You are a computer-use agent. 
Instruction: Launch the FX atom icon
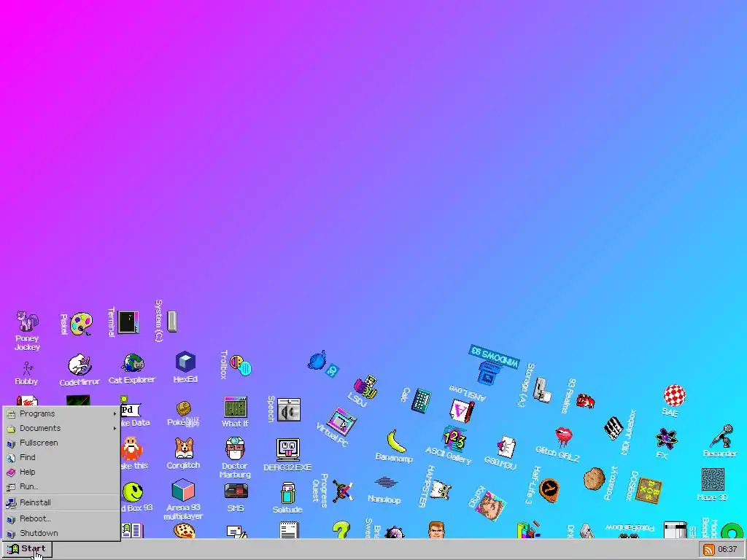(666, 439)
